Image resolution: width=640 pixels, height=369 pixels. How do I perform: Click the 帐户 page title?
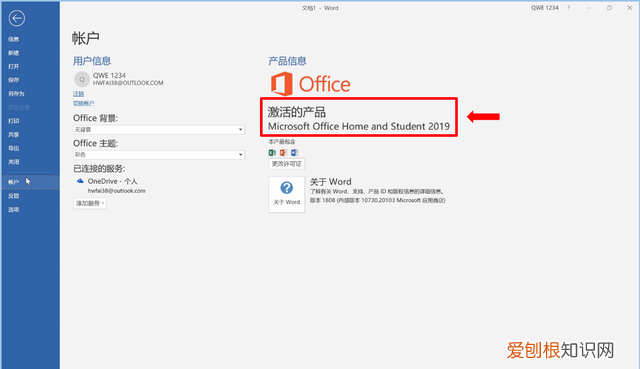pos(86,38)
